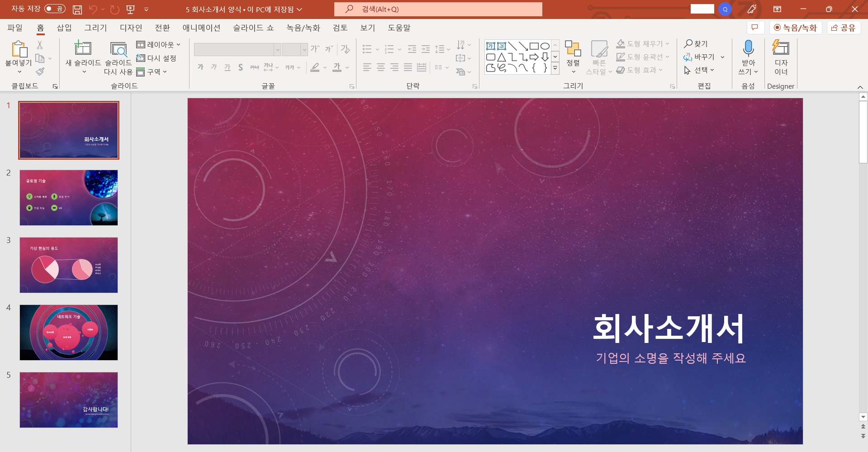Click the Format Painter brush icon
The width and height of the screenshot is (868, 452).
(x=40, y=71)
